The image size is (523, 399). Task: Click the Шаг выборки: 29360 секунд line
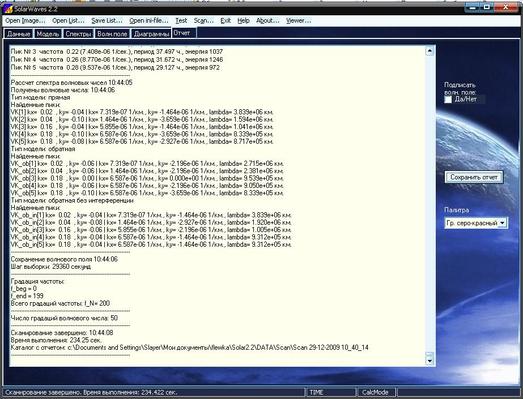pos(51,267)
